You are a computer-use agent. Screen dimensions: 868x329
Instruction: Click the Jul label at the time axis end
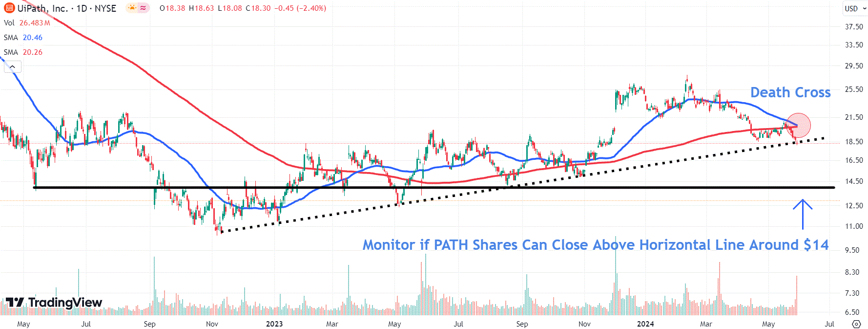point(829,324)
